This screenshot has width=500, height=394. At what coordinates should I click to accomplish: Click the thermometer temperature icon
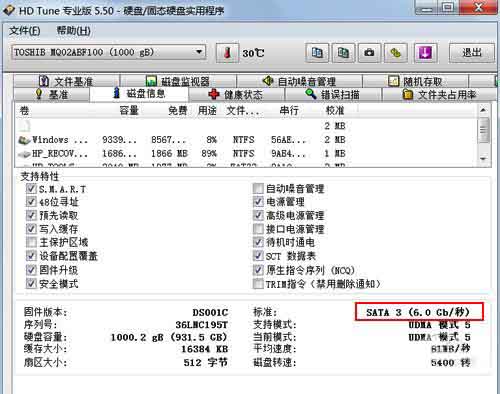click(227, 53)
